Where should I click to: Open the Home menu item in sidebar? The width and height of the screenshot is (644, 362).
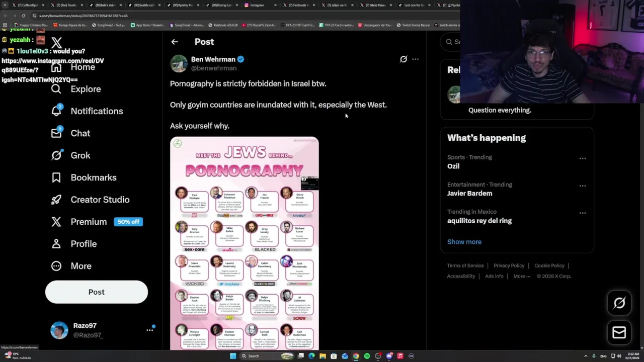point(73,67)
